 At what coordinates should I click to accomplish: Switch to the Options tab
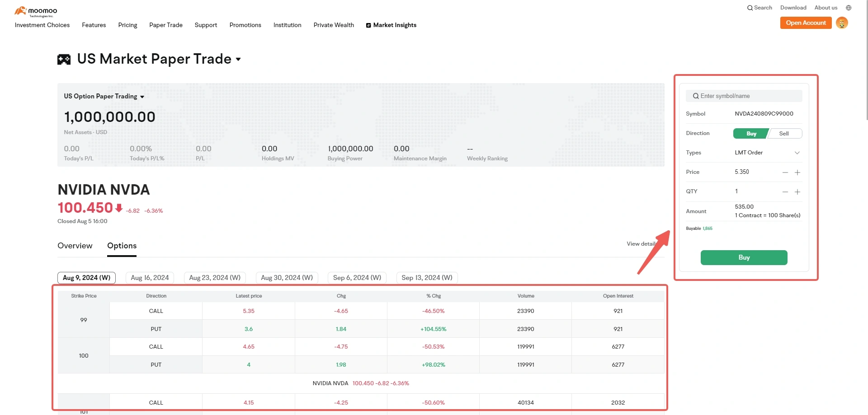tap(122, 246)
